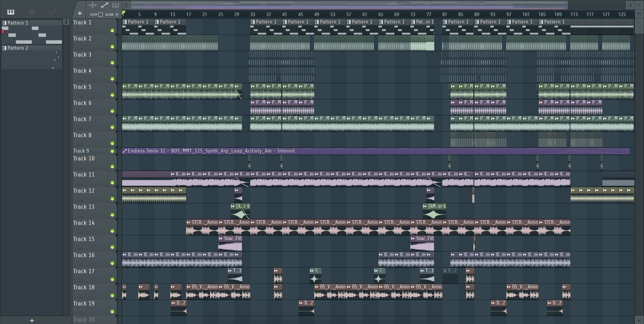
Task: Mute Track 9 with its green LED
Action: [x=112, y=151]
